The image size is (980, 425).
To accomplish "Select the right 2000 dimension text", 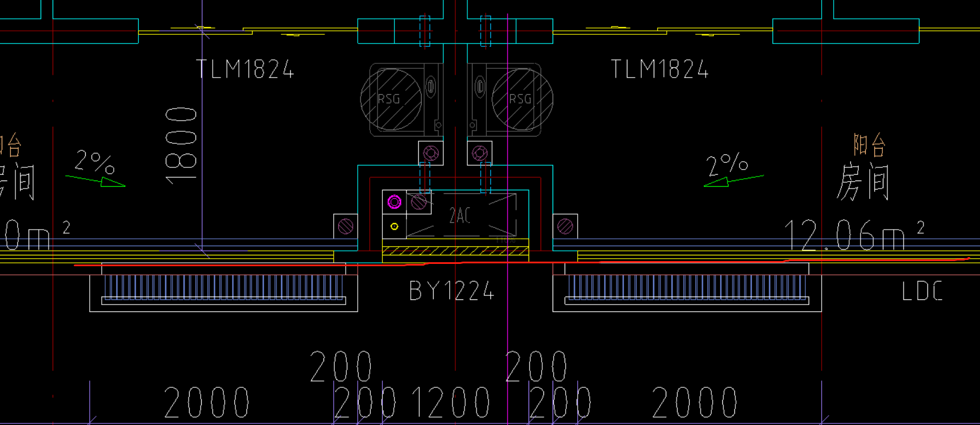I will pyautogui.click(x=695, y=402).
